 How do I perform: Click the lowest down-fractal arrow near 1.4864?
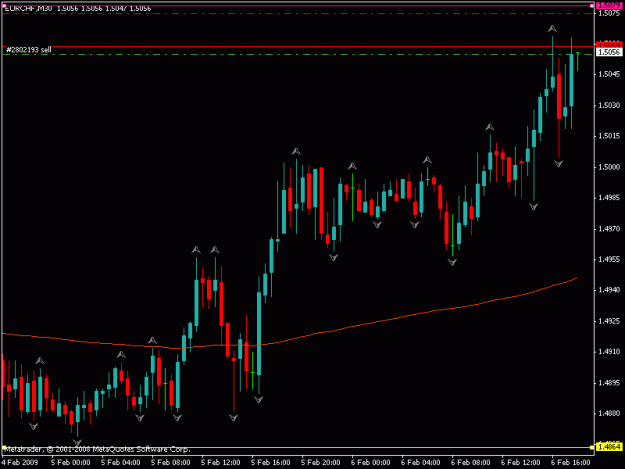pyautogui.click(x=77, y=443)
